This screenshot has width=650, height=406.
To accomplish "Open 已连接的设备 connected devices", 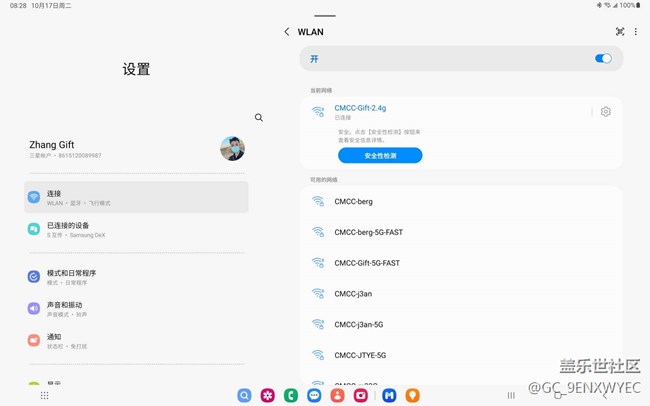I will point(136,229).
